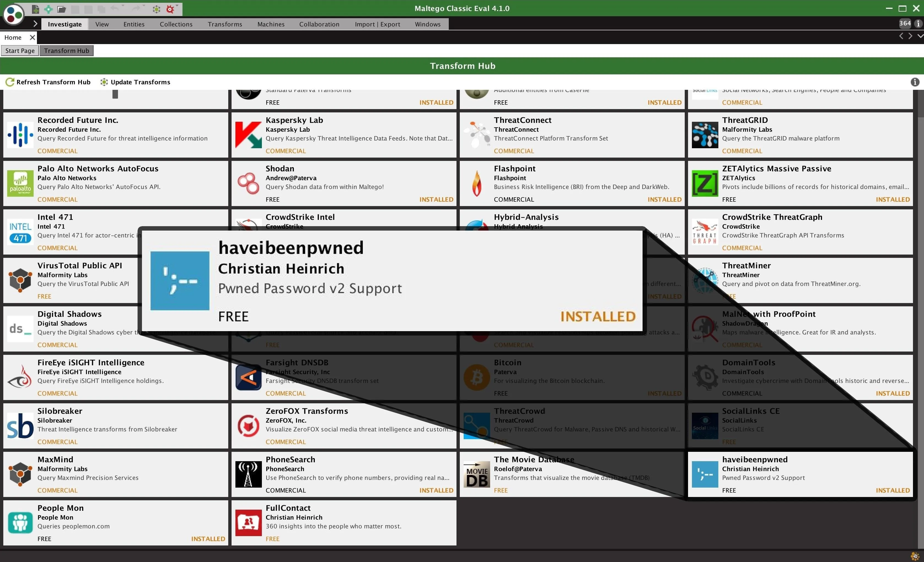Viewport: 924px width, 562px height.
Task: Click the CrowdStrike ThreatGraph title
Action: (772, 217)
